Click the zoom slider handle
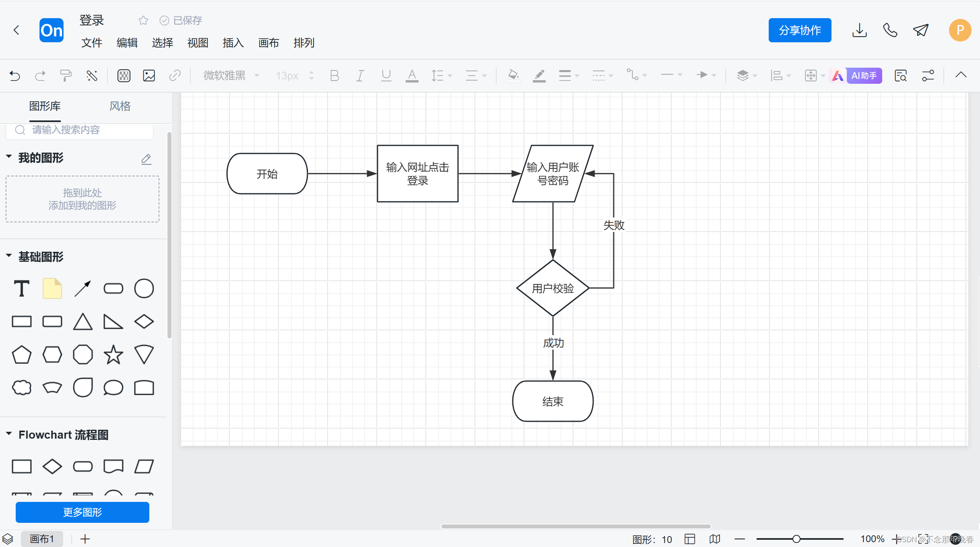 (796, 539)
